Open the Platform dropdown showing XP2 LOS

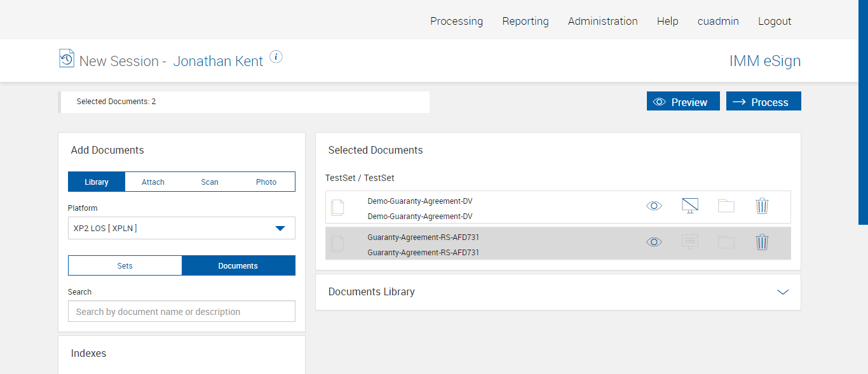pos(182,228)
